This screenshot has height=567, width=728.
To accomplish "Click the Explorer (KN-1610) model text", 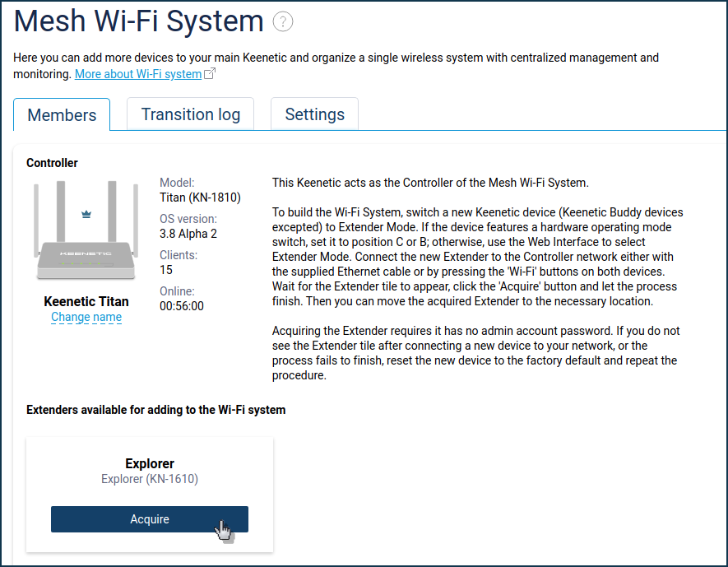I will point(150,479).
